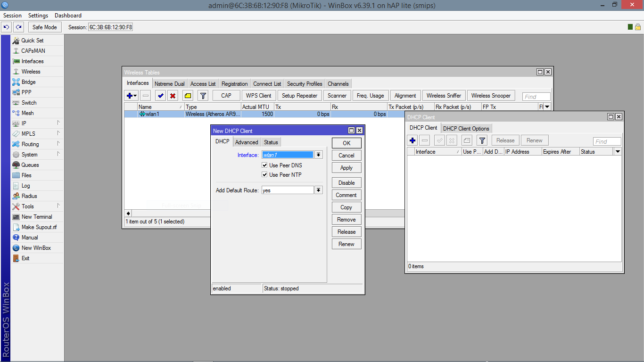
Task: Click yellow comment icon in Wireless Tables
Action: (188, 96)
